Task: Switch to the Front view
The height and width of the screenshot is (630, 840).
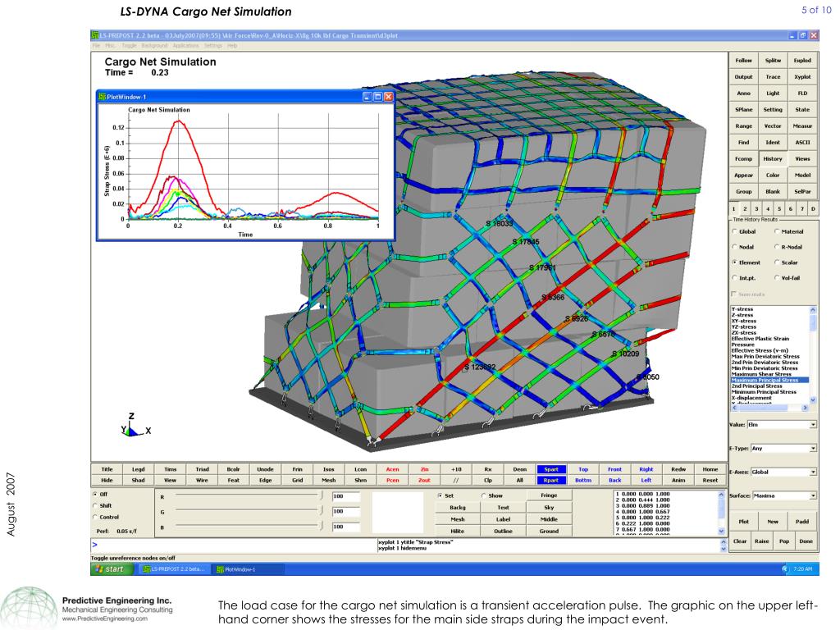Action: (614, 469)
